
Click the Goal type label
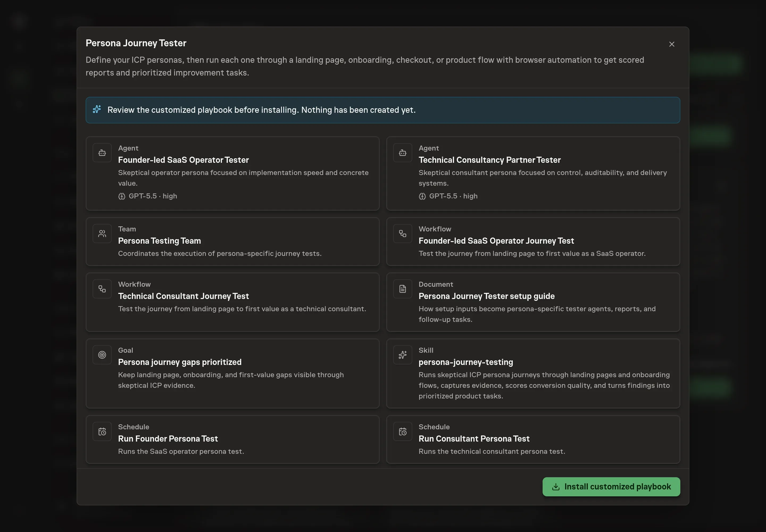125,350
